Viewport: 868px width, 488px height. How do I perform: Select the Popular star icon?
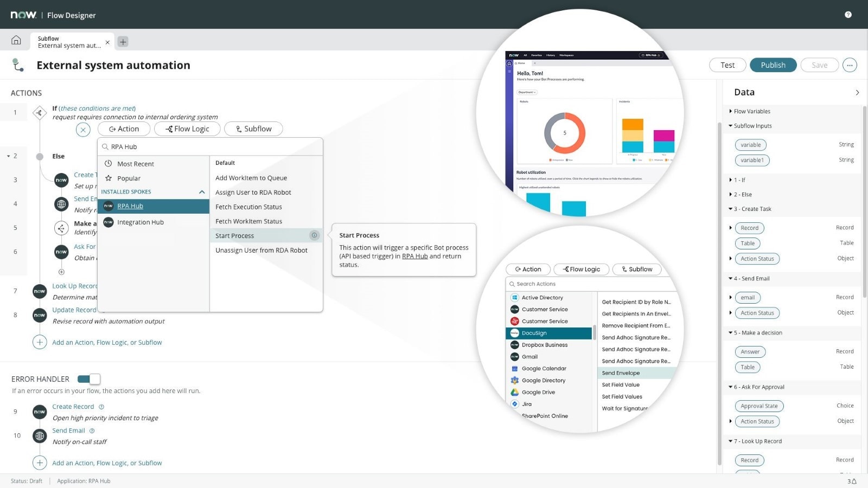pyautogui.click(x=108, y=178)
